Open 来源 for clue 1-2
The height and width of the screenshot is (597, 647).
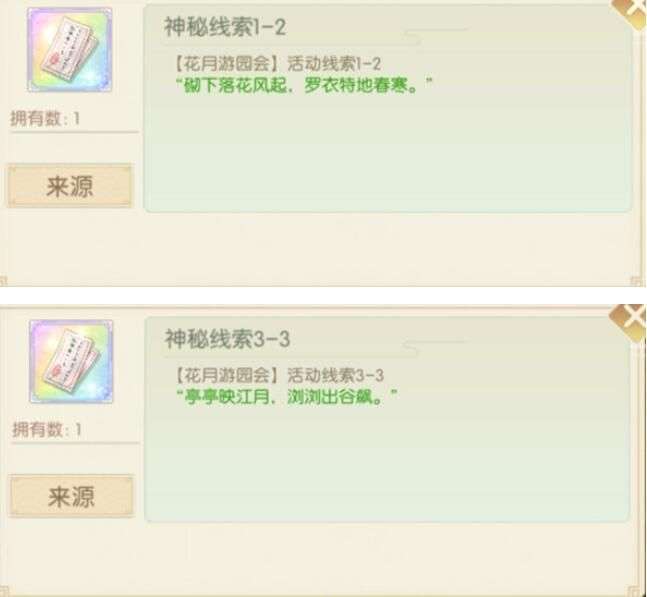(70, 186)
